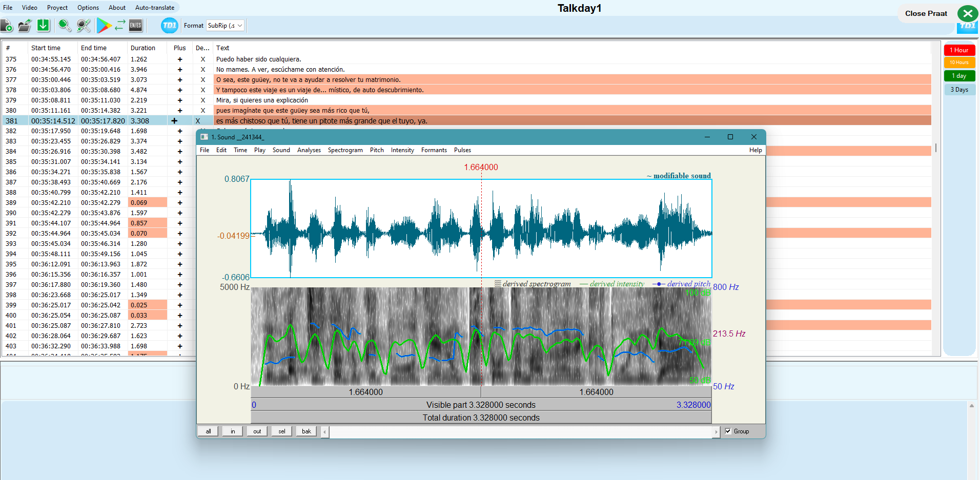Screen dimensions: 980x480
Task: Select subtitle 'Puedo haber sido cualquiera.'
Action: click(259, 59)
